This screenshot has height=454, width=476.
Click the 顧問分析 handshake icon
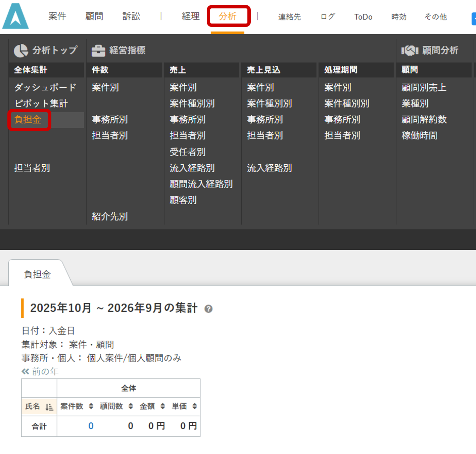[410, 51]
